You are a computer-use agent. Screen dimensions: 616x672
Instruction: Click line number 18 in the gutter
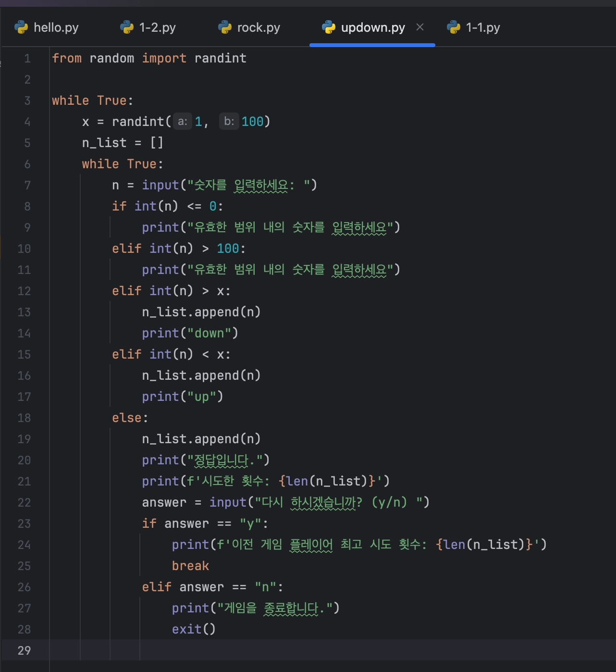coord(24,418)
